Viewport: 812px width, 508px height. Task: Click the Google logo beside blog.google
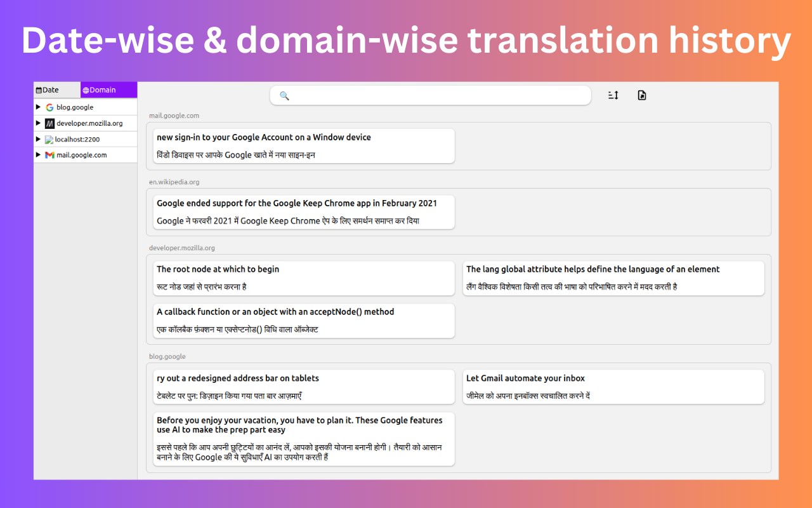click(49, 107)
